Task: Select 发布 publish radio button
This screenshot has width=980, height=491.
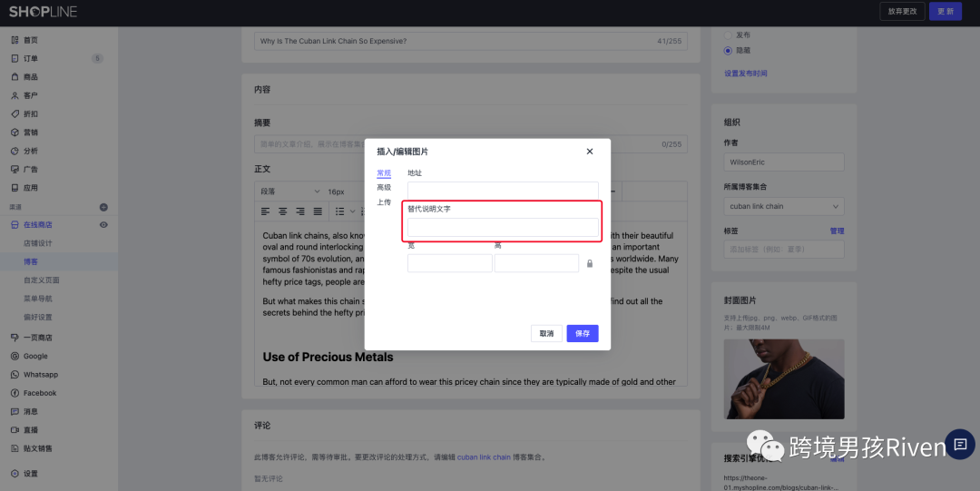Action: click(x=728, y=35)
